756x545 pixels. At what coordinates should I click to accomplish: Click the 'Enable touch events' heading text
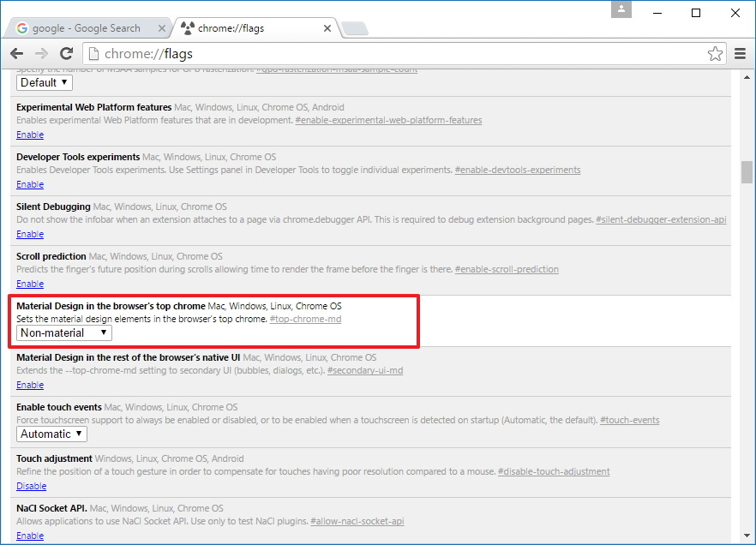[x=59, y=407]
